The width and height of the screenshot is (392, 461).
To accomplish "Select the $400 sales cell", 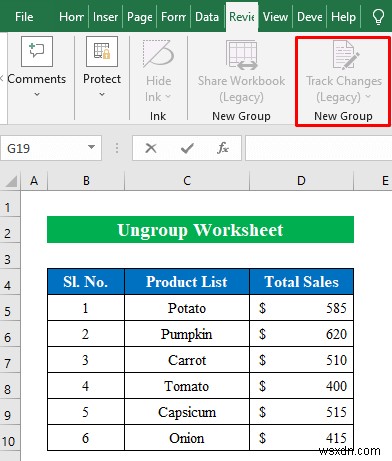I will click(x=301, y=386).
